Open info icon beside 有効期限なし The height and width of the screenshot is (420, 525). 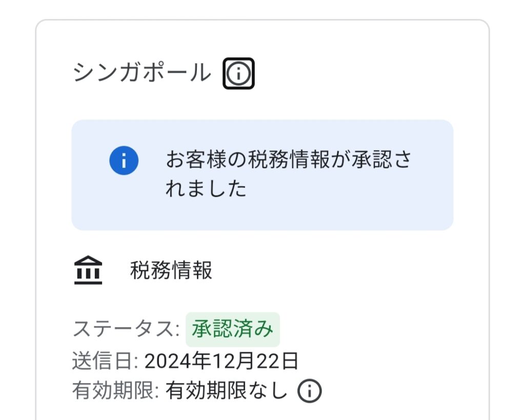pyautogui.click(x=309, y=391)
